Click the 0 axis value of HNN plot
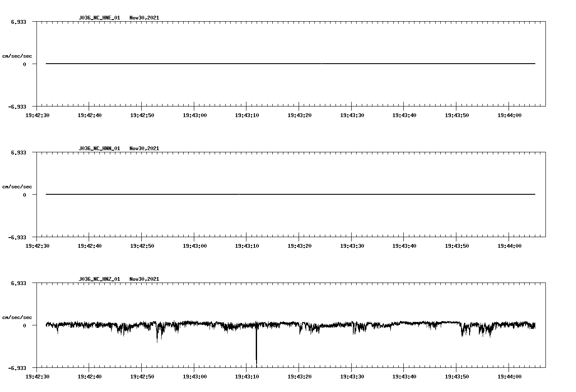576x392 pixels. click(x=25, y=195)
